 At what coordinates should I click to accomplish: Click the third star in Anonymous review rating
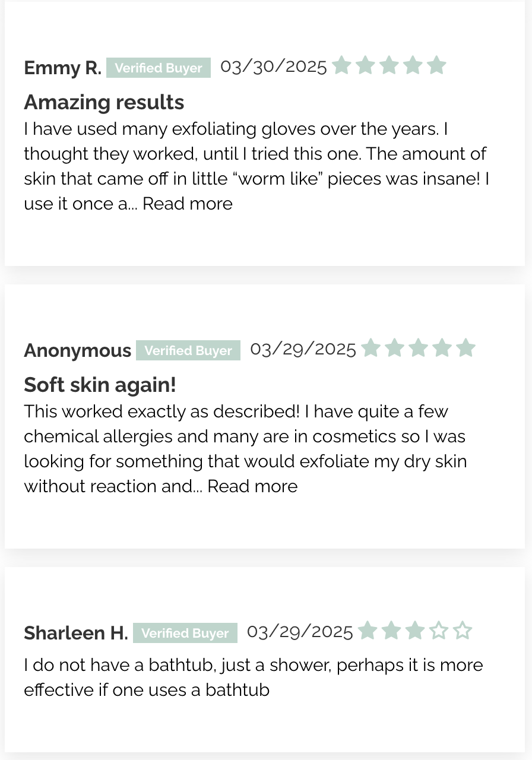(418, 347)
